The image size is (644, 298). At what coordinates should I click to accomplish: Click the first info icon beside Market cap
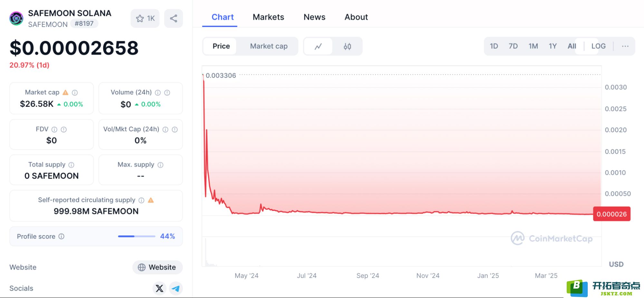click(75, 93)
